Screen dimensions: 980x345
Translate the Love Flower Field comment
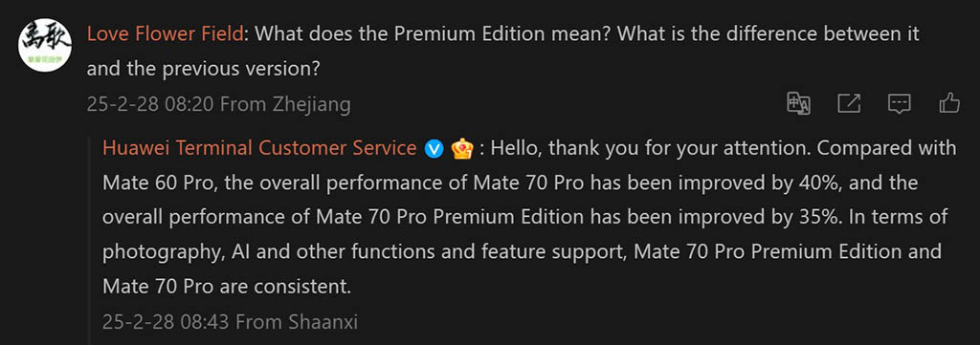[798, 103]
